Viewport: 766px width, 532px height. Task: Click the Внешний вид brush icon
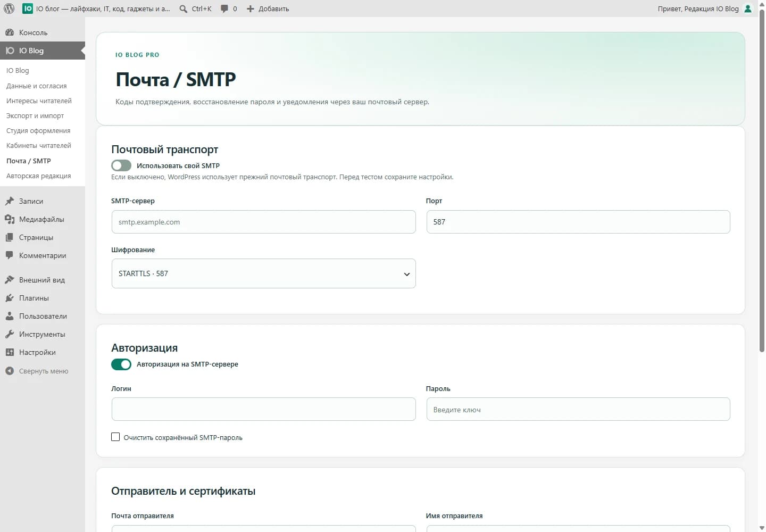click(10, 280)
